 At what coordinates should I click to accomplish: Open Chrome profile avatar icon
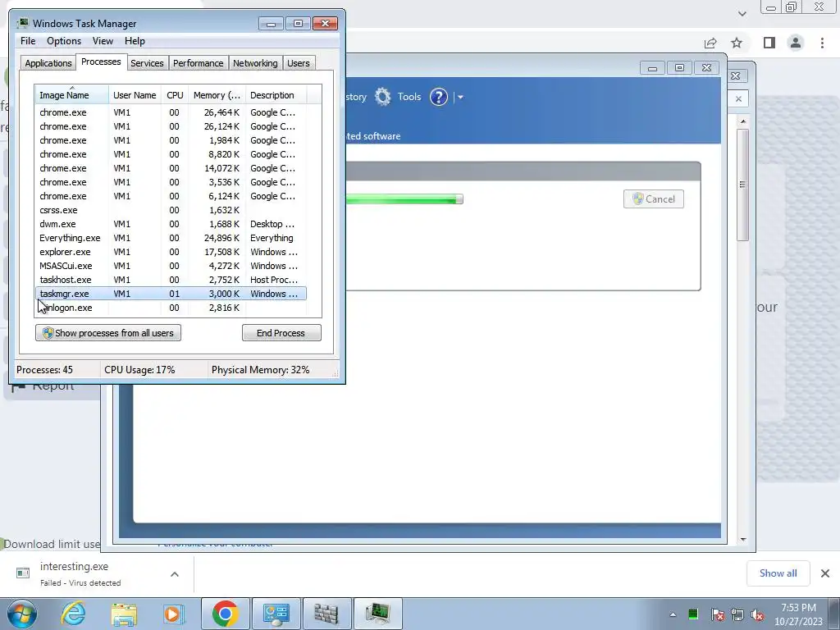[x=796, y=43]
